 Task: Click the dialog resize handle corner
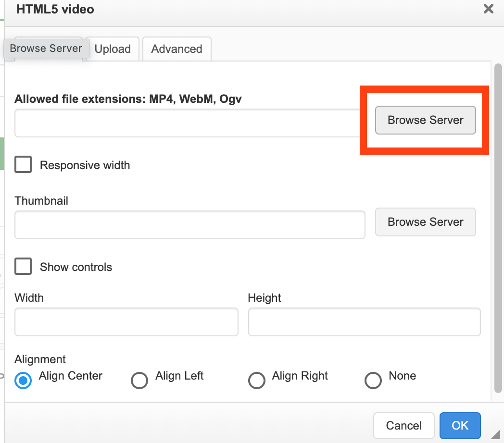(x=495, y=434)
